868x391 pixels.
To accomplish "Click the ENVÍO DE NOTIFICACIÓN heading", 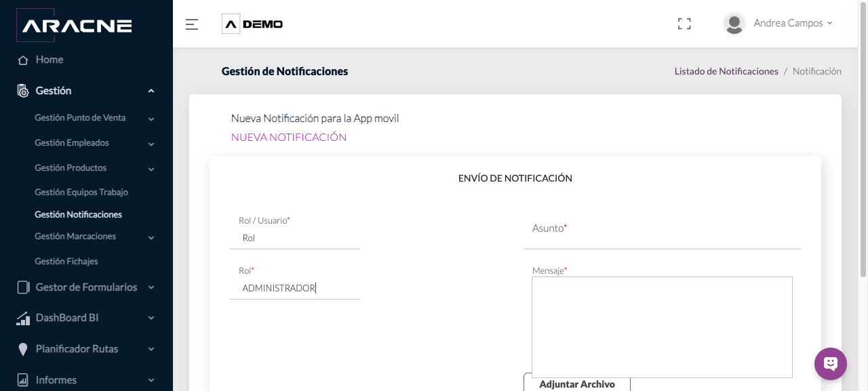I will tap(515, 178).
